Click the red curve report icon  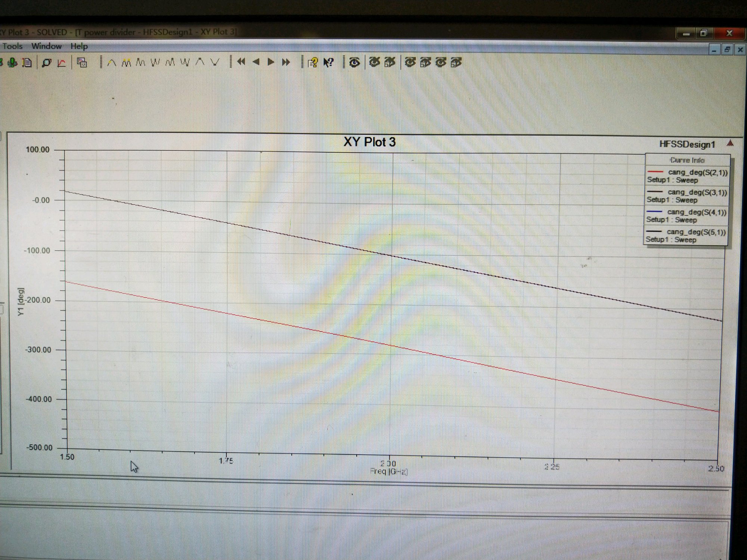coord(62,63)
